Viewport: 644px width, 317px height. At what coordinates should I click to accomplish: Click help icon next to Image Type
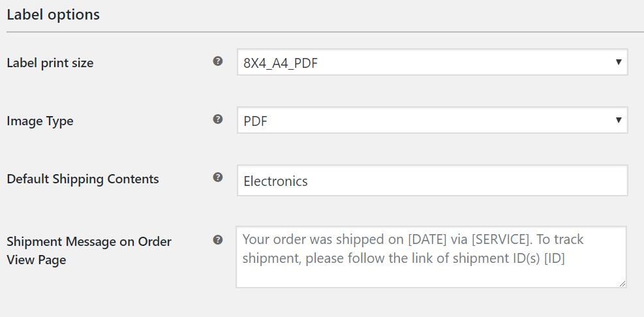(x=218, y=119)
